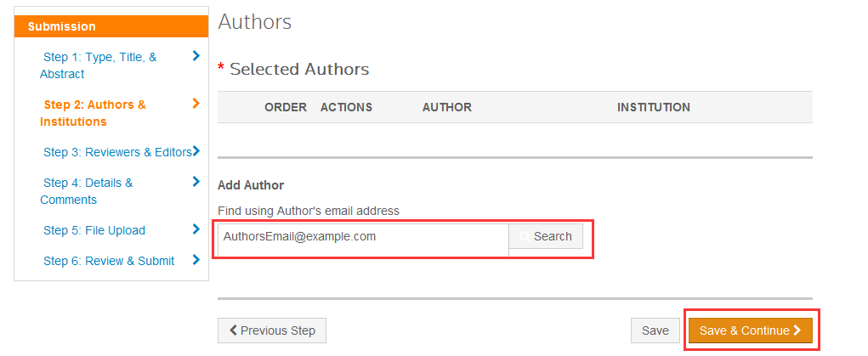Focus the author's email address field
868x356 pixels.
[363, 237]
